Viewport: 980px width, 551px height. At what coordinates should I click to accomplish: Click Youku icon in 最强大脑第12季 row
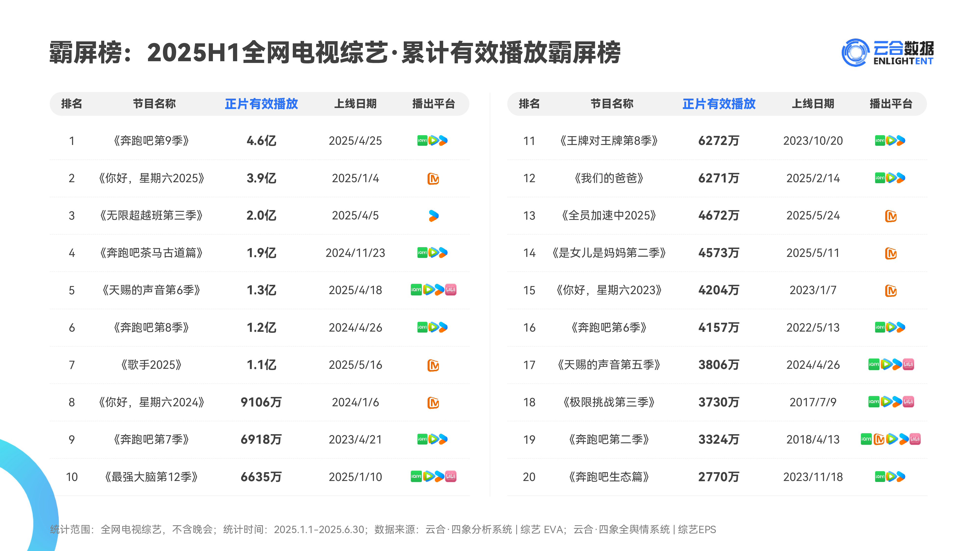tap(439, 476)
